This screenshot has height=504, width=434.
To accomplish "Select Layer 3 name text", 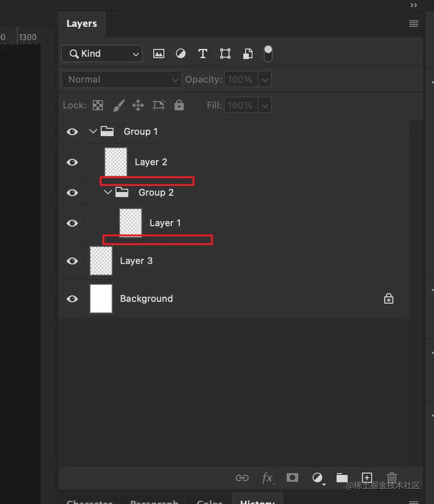I will (136, 261).
